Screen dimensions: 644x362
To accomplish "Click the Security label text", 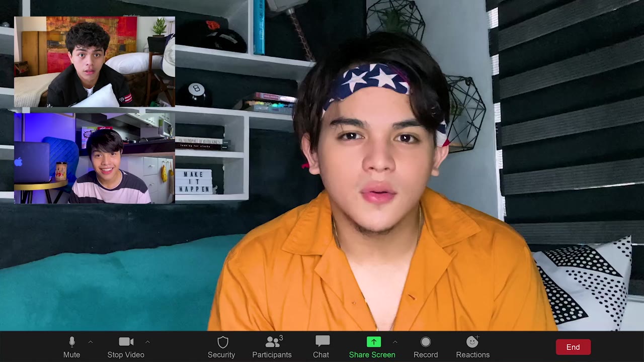I will click(221, 354).
